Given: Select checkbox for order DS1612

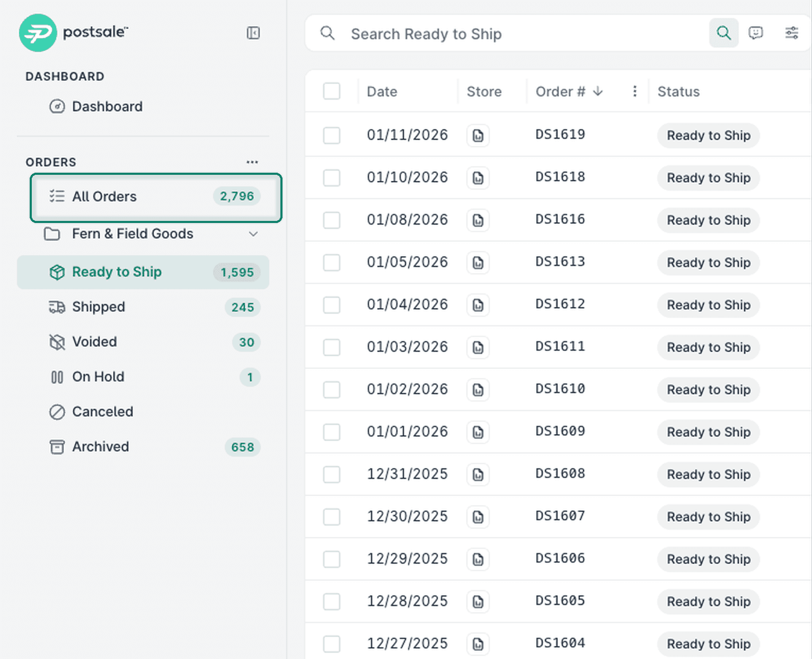Looking at the screenshot, I should [332, 305].
